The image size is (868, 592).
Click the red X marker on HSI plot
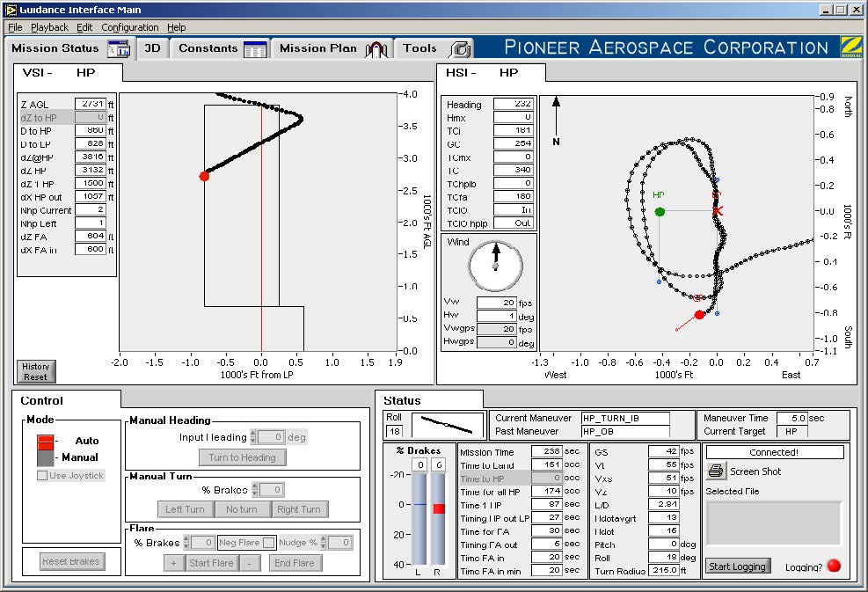point(718,211)
